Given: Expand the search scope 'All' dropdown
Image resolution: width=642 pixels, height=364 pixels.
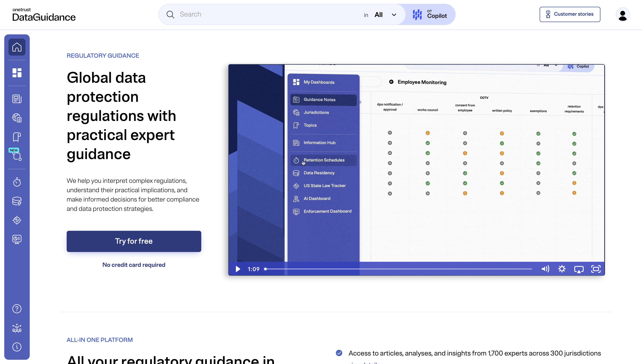Looking at the screenshot, I should [385, 15].
